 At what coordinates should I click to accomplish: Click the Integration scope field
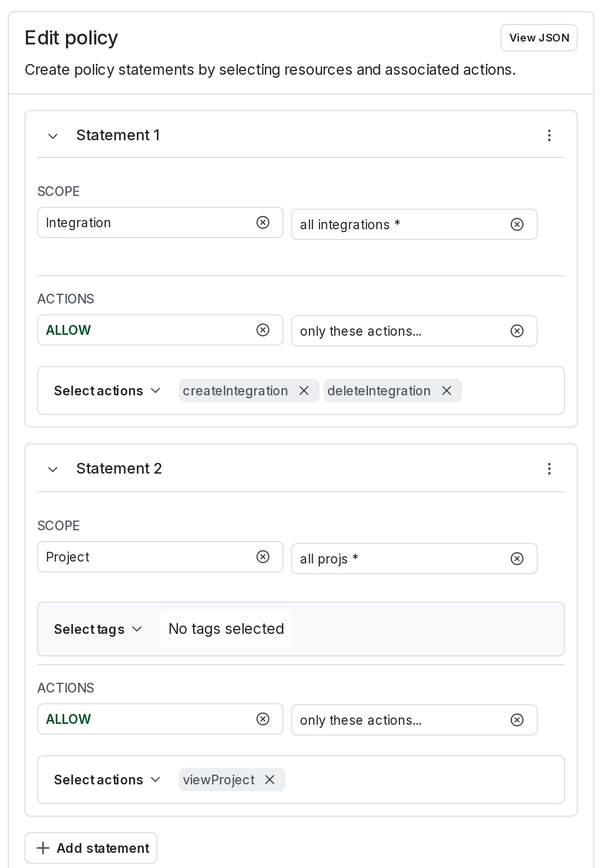tap(147, 222)
